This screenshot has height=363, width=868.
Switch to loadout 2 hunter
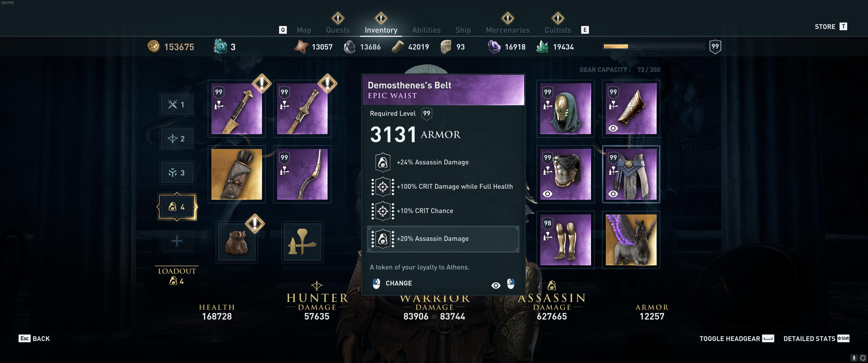[x=177, y=139]
